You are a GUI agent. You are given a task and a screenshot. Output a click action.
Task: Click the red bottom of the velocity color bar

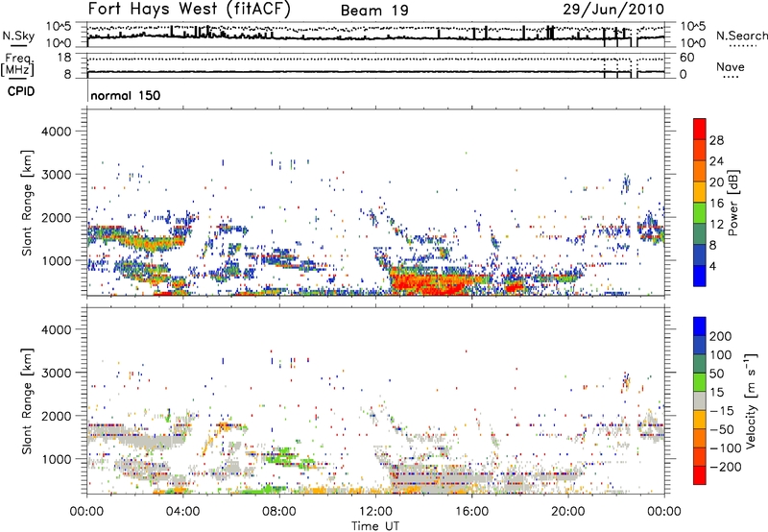[x=700, y=475]
